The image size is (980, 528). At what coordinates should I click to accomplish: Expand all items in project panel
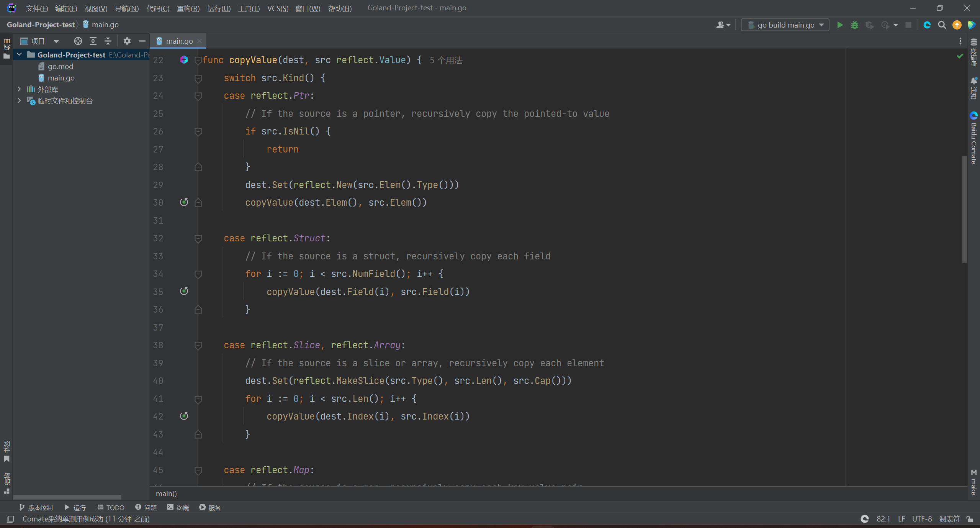click(93, 41)
